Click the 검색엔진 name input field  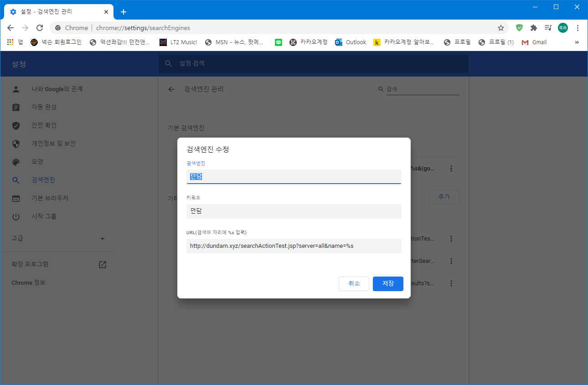(x=294, y=176)
